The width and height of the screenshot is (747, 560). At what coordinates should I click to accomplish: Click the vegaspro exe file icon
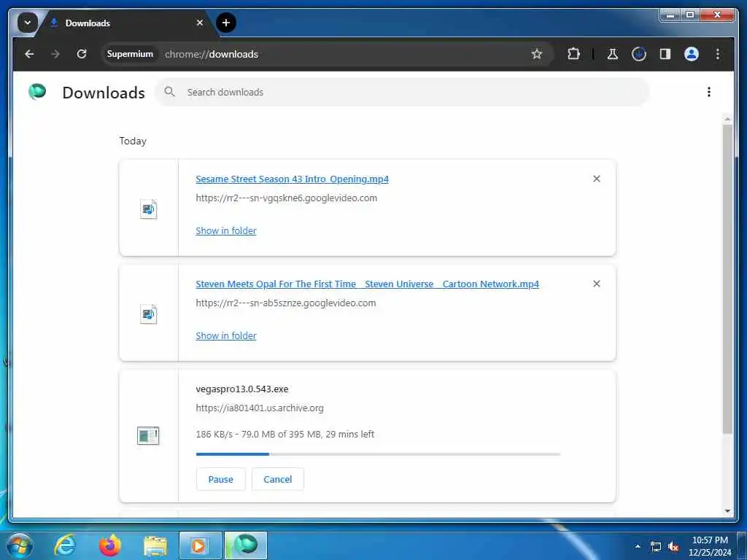[148, 435]
